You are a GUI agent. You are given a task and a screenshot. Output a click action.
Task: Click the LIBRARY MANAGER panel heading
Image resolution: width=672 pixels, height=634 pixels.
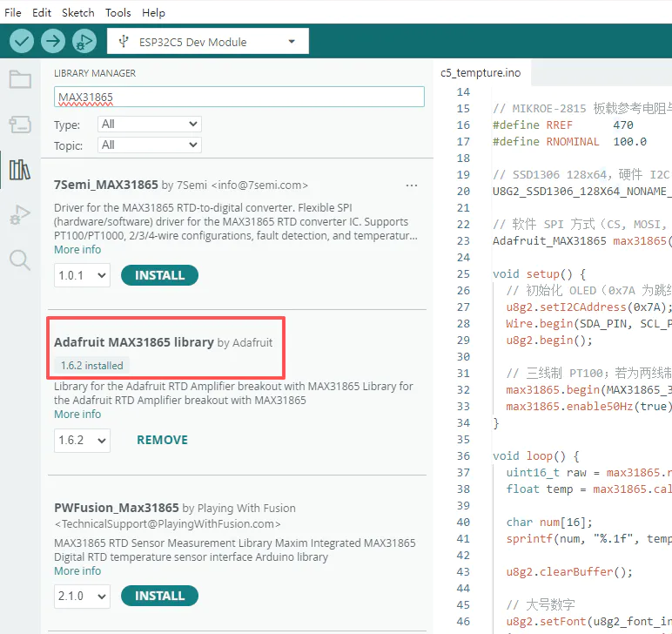(x=95, y=73)
